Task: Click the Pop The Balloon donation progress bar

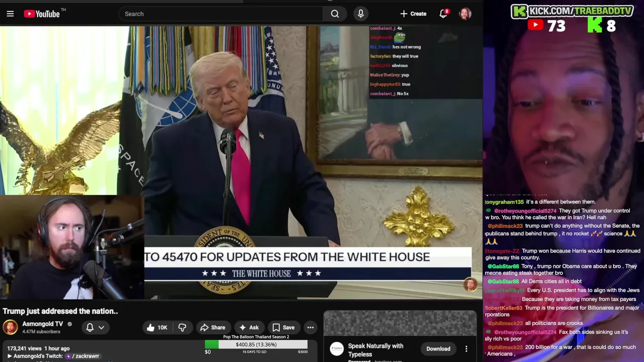Action: (x=256, y=345)
